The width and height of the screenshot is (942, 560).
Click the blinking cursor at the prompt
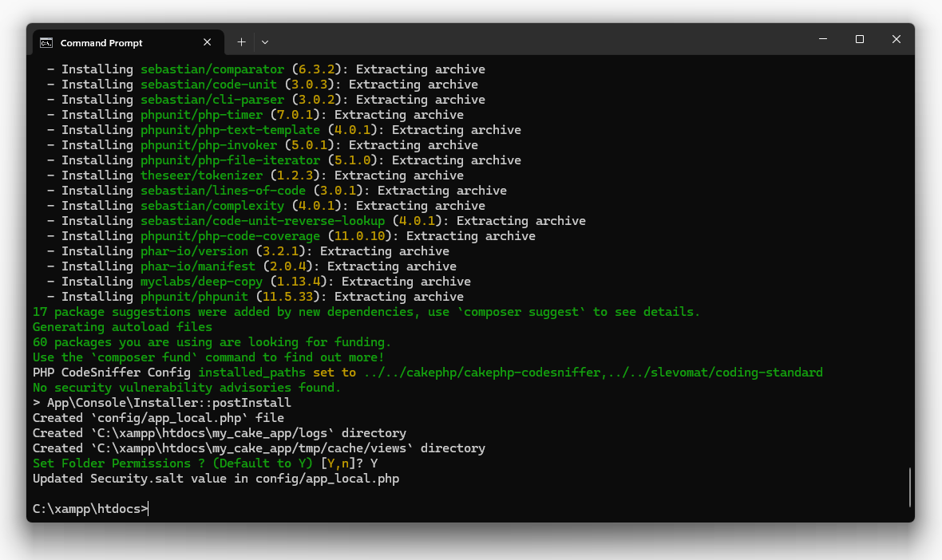(x=147, y=508)
